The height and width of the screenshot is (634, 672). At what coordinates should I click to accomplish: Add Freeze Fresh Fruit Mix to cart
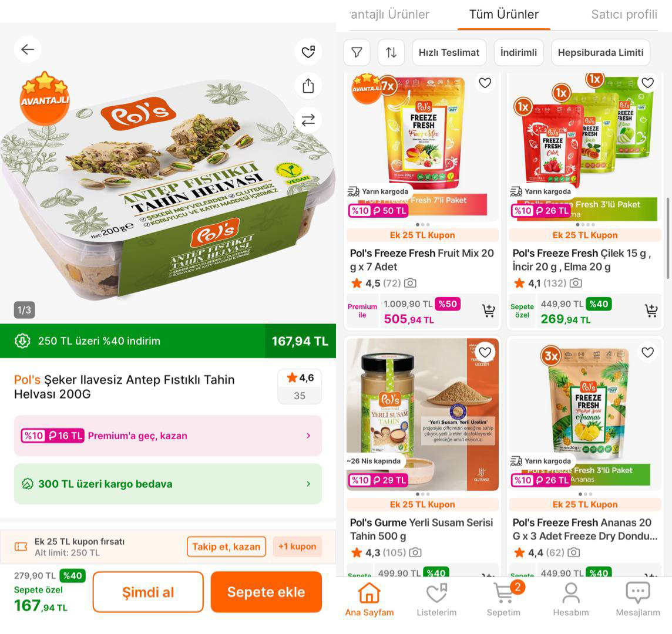pos(488,311)
